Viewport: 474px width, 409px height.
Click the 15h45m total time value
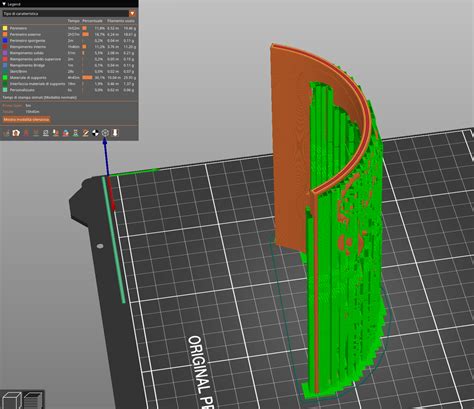pyautogui.click(x=32, y=112)
